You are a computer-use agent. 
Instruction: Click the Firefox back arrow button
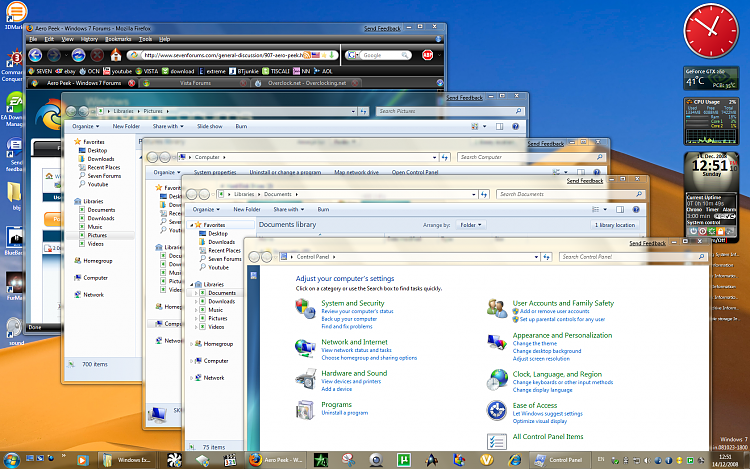pyautogui.click(x=35, y=55)
